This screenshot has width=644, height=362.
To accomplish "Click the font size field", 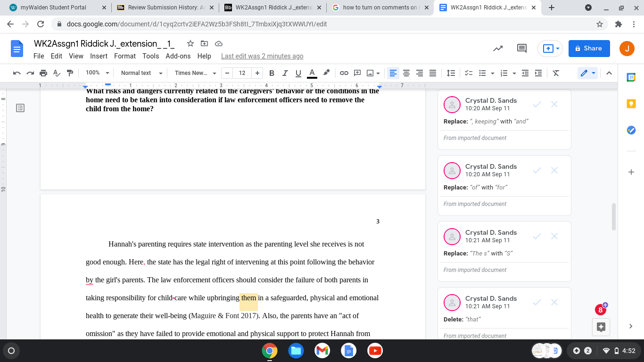I will (x=242, y=73).
